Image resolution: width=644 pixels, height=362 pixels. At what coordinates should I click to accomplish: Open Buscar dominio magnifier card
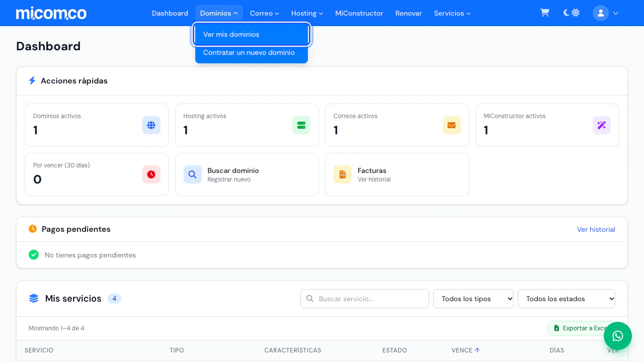coord(247,174)
